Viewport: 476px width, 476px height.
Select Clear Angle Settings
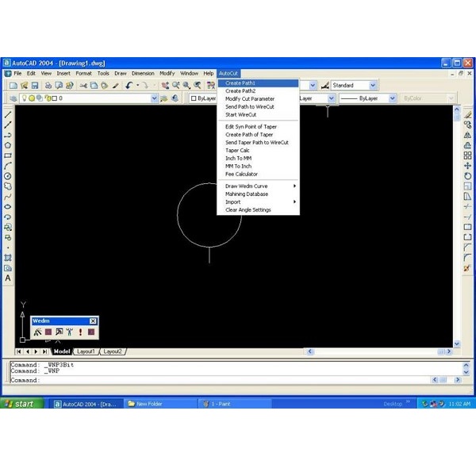(x=259, y=209)
